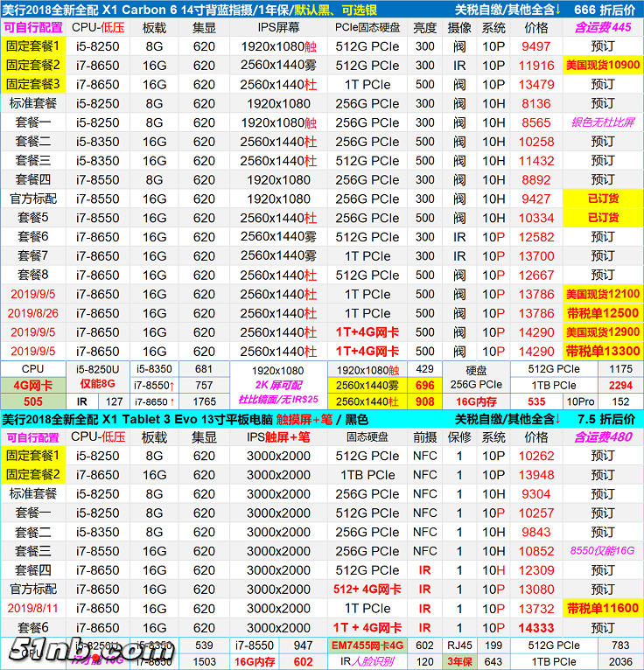Click the 1175 value
The height and width of the screenshot is (670, 644).
(620, 369)
